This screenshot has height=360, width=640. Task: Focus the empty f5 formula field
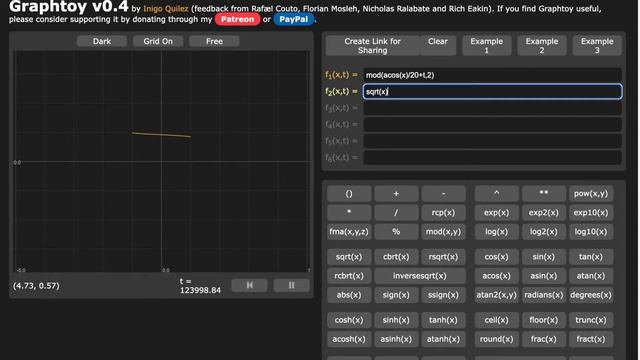493,141
